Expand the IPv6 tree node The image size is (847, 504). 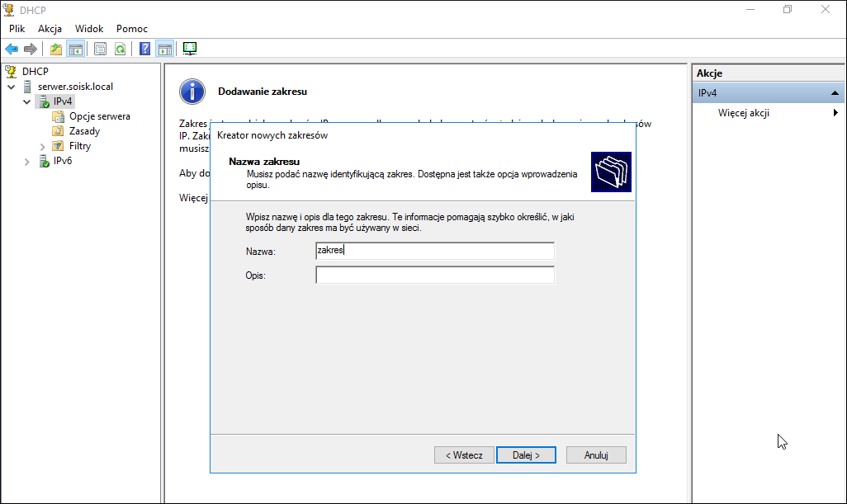point(27,162)
